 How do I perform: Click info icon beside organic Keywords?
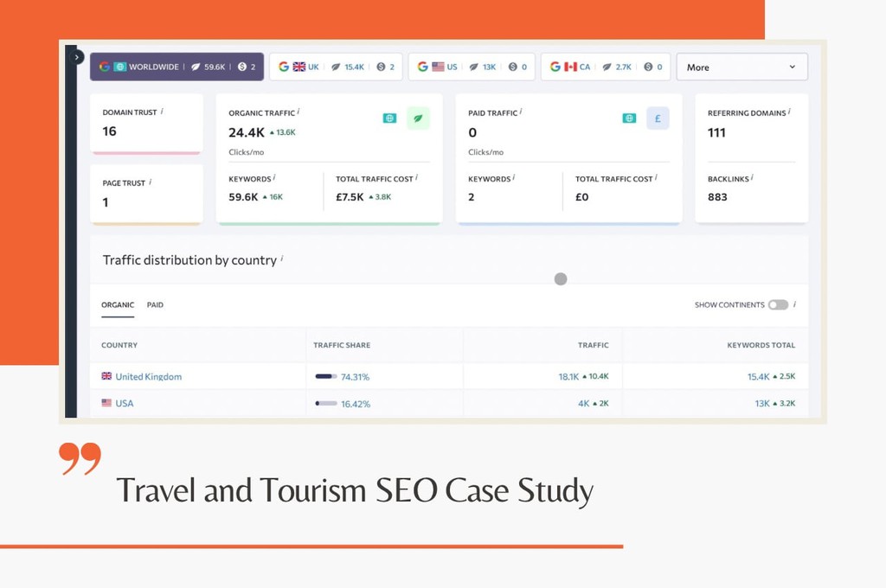(x=274, y=177)
